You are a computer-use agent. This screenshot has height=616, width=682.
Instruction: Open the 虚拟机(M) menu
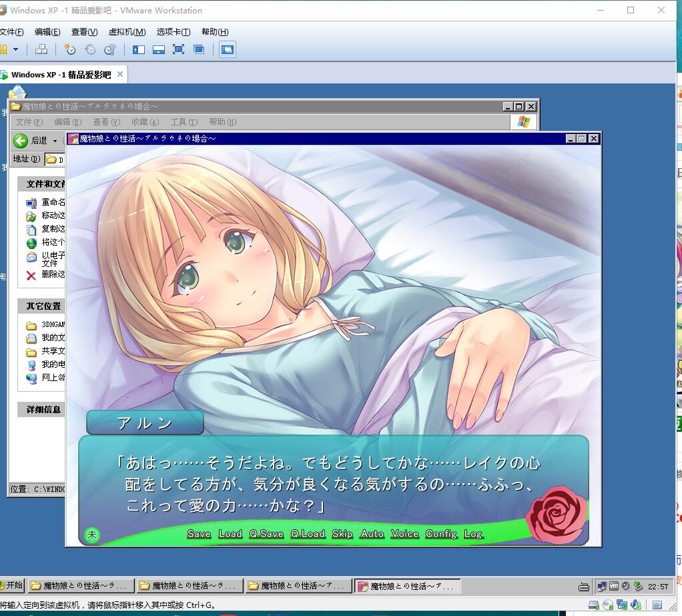tap(127, 32)
